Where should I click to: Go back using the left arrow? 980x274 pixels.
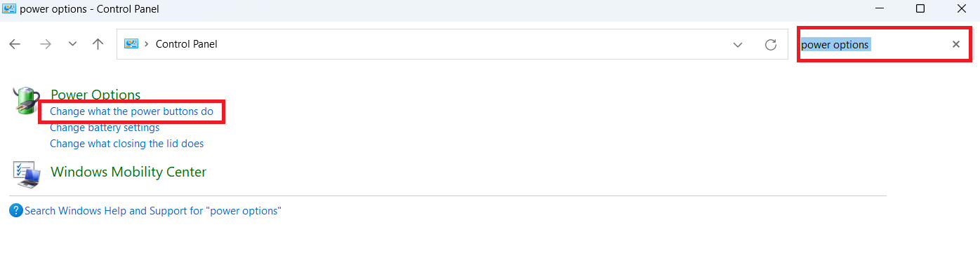click(15, 44)
